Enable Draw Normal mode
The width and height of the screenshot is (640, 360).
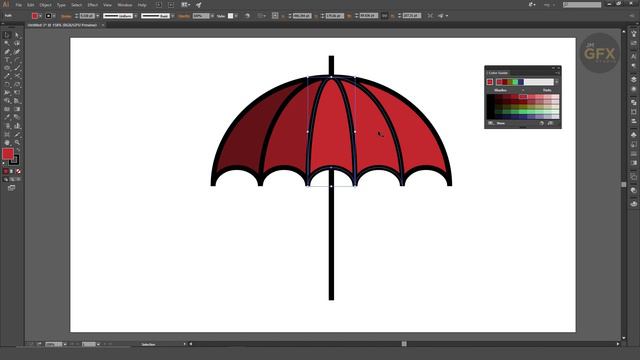(x=6, y=179)
